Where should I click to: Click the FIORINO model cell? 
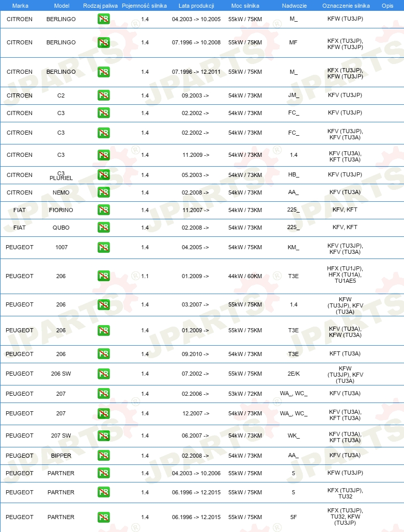(x=61, y=210)
